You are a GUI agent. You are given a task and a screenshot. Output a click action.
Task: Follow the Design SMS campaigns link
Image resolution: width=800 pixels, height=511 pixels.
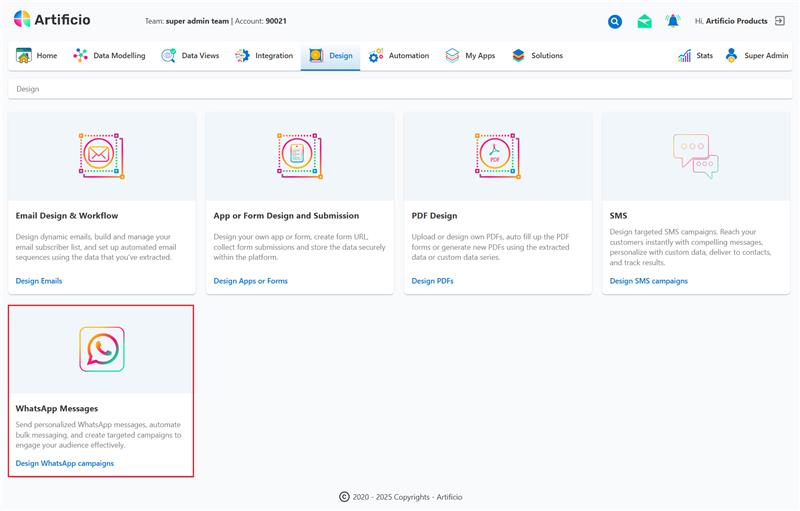[648, 281]
